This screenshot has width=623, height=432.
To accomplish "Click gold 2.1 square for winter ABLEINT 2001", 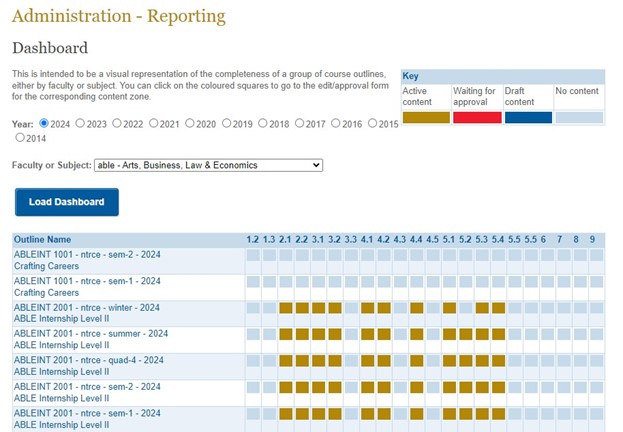I will pyautogui.click(x=286, y=308).
